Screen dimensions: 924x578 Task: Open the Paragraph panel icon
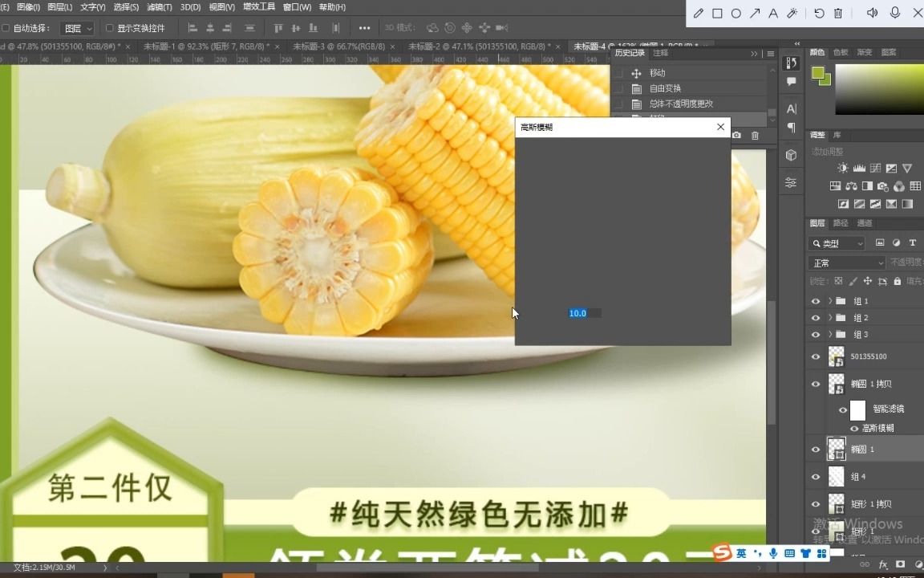coord(790,127)
